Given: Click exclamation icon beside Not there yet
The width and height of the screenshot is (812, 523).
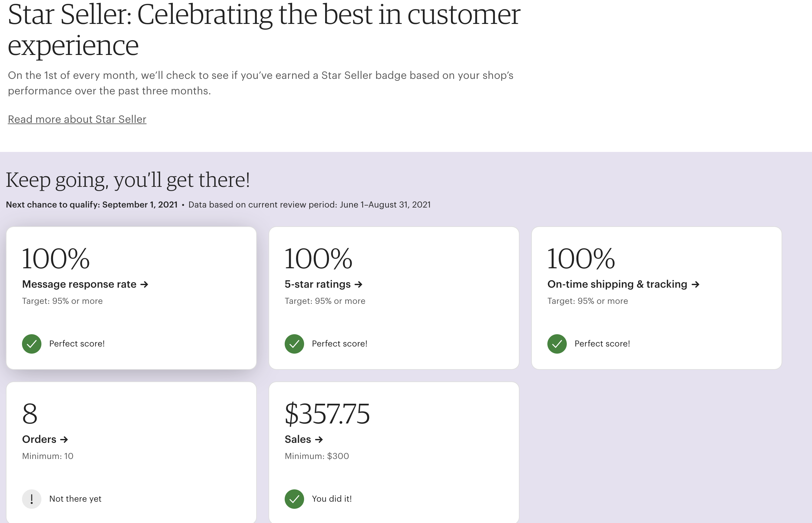Looking at the screenshot, I should click(32, 498).
